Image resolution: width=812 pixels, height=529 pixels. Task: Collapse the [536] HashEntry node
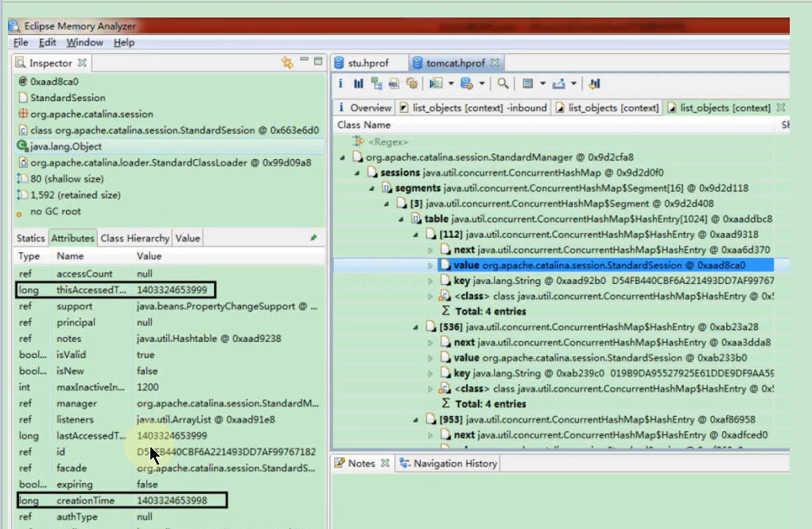click(x=415, y=327)
